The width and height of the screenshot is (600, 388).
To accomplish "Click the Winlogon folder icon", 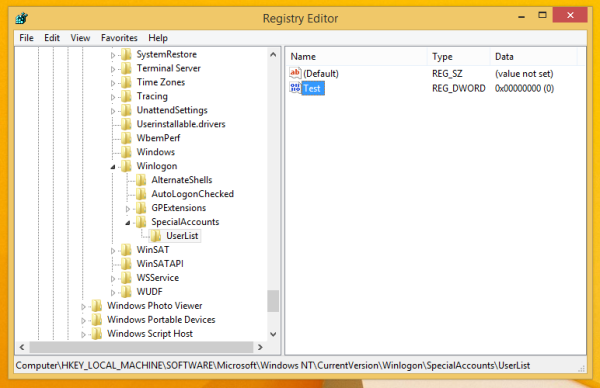I will coord(126,166).
